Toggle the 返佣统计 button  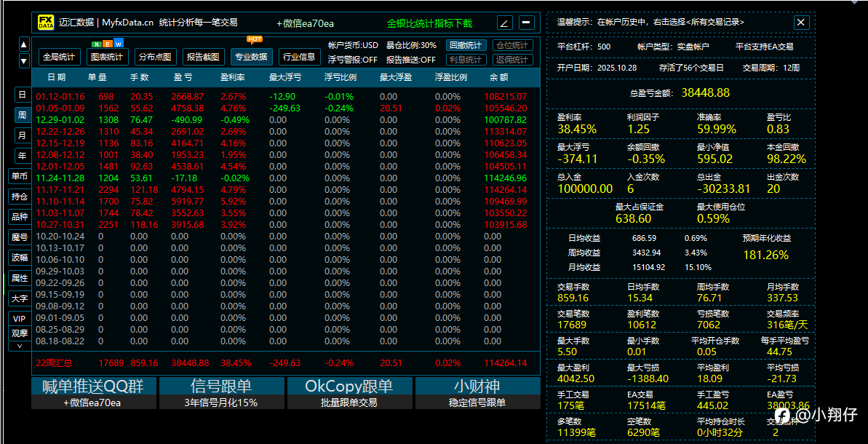pos(513,60)
